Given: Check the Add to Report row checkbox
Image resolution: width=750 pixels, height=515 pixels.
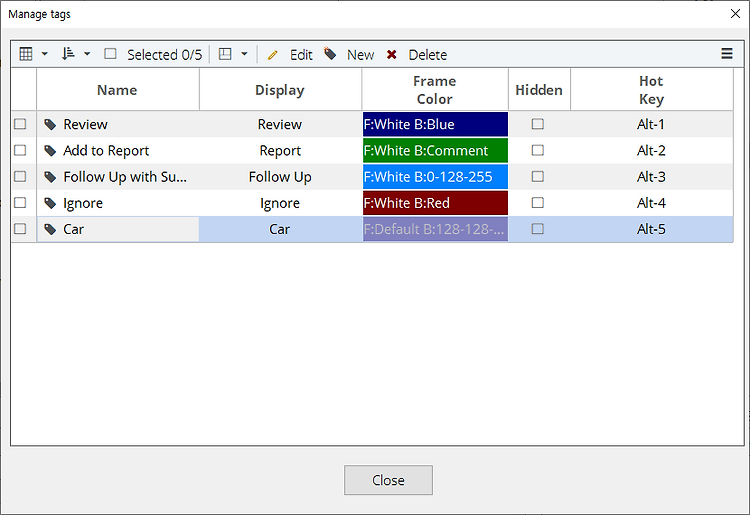Looking at the screenshot, I should (x=20, y=151).
